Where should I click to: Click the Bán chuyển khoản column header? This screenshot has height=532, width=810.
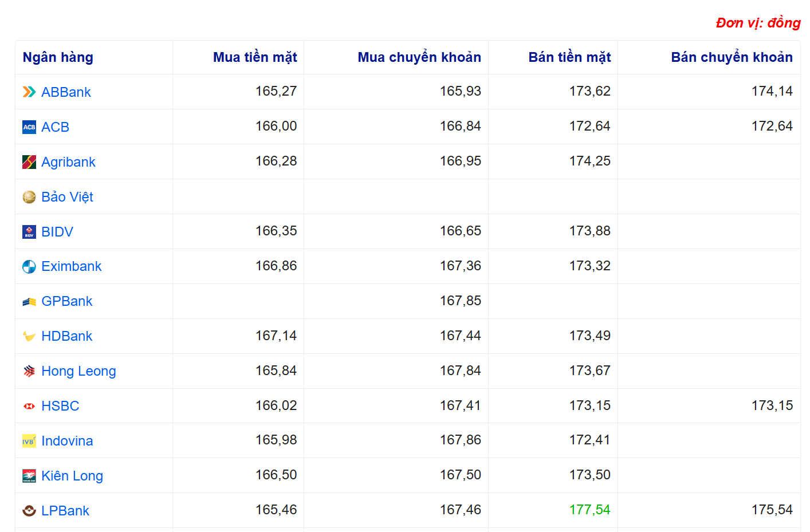[x=732, y=57]
